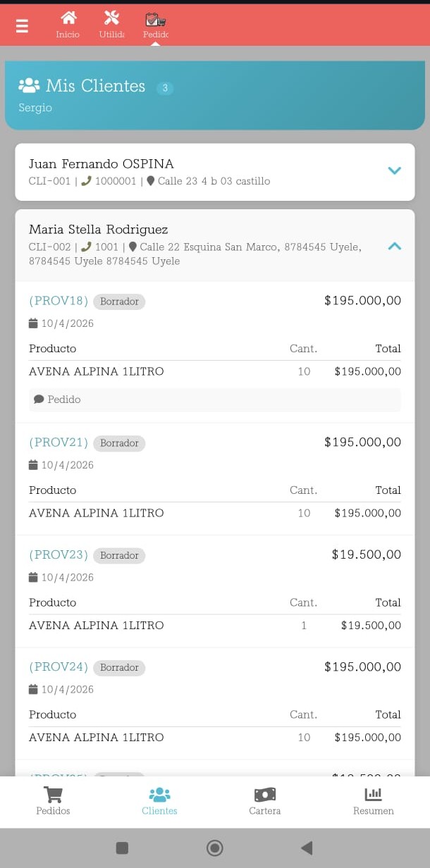Open the Pedidos cart tab
This screenshot has width=430, height=868.
(x=53, y=800)
